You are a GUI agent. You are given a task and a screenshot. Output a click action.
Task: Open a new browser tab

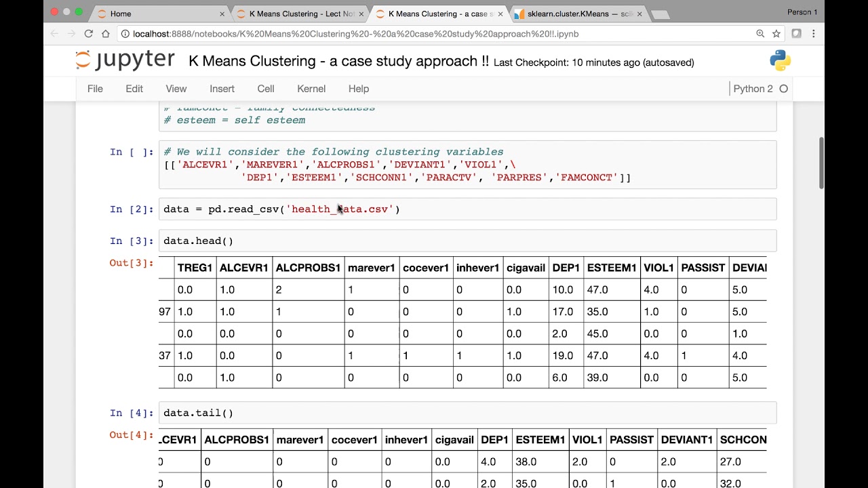660,14
